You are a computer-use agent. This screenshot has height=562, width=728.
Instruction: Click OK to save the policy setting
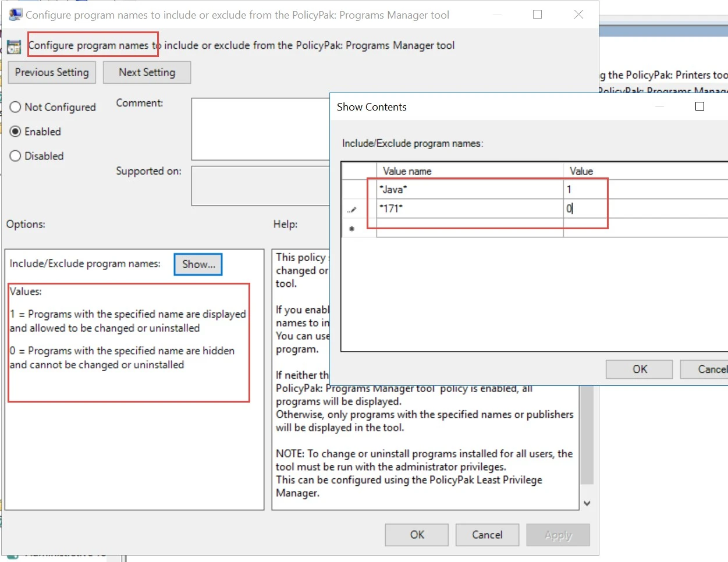[x=416, y=535]
